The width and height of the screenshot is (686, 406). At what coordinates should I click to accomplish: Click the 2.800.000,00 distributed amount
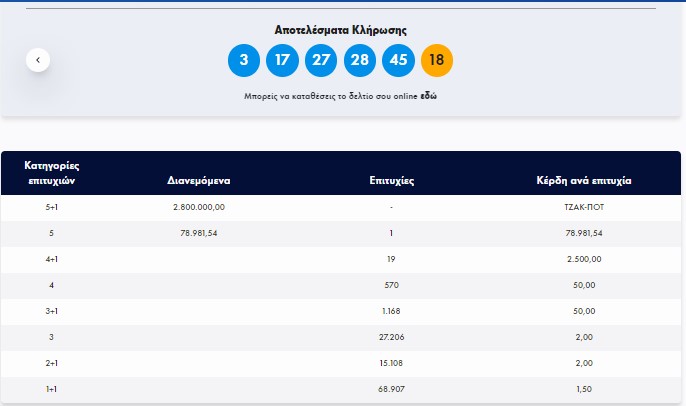(x=199, y=207)
